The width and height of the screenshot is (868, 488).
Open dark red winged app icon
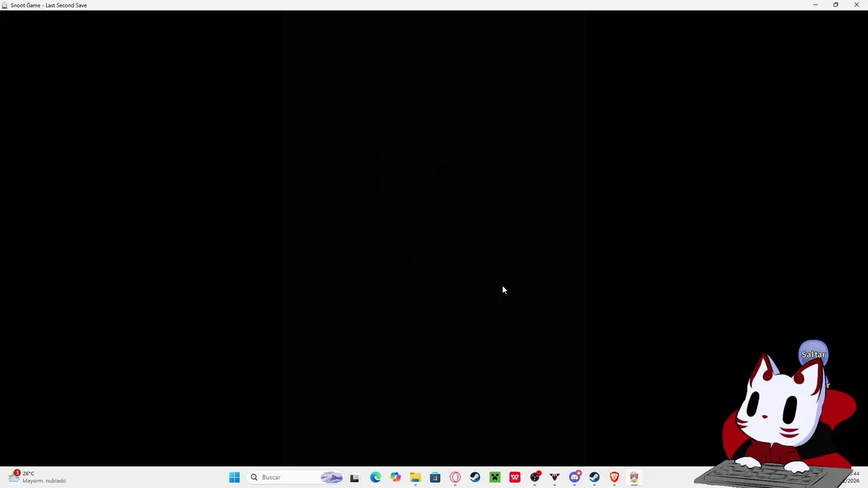(555, 477)
